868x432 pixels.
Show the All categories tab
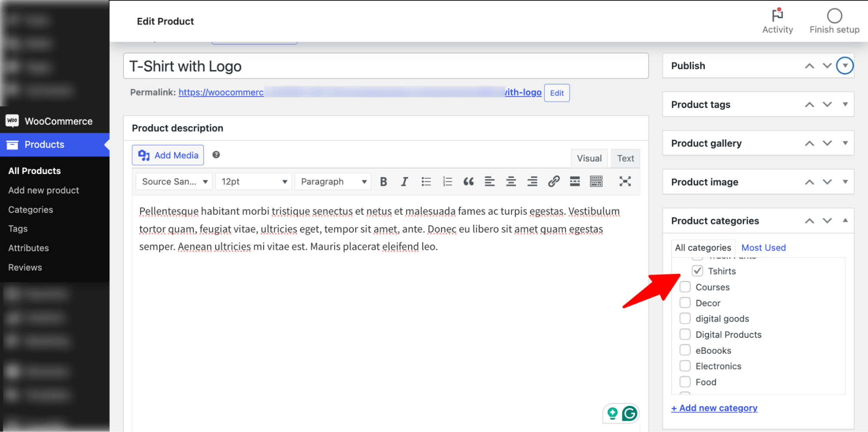click(x=703, y=248)
